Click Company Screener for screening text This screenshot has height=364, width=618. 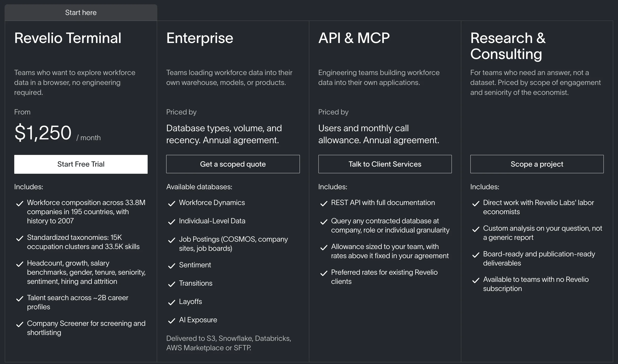tap(86, 328)
